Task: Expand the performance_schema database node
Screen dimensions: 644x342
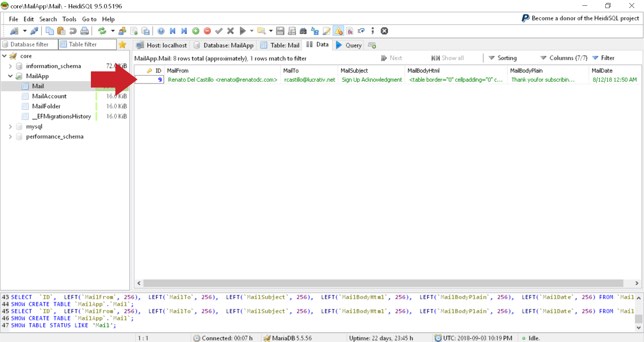Action: pos(10,136)
